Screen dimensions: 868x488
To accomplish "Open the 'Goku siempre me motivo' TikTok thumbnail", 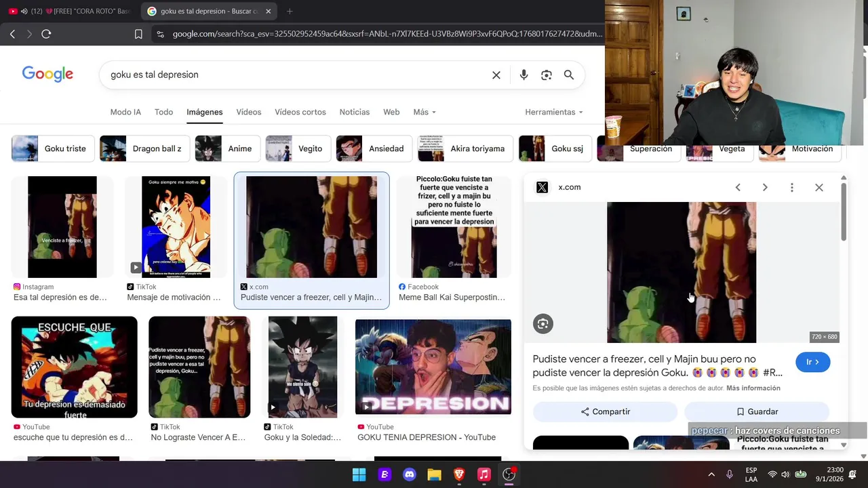I will click(176, 227).
